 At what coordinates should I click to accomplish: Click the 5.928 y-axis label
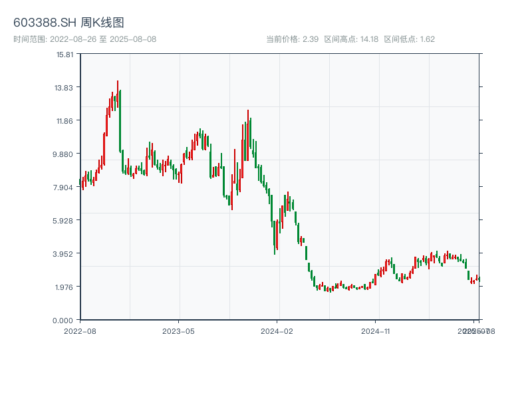(64, 221)
